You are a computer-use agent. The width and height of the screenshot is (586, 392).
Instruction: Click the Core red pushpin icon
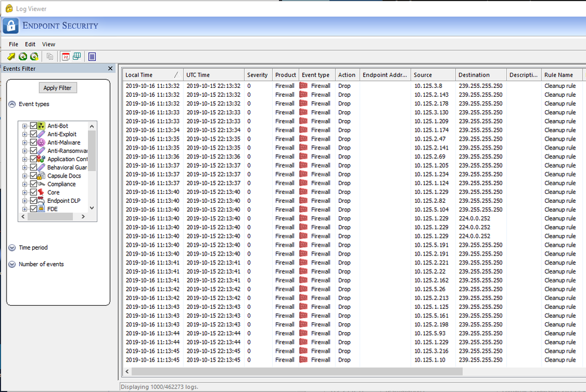[41, 192]
